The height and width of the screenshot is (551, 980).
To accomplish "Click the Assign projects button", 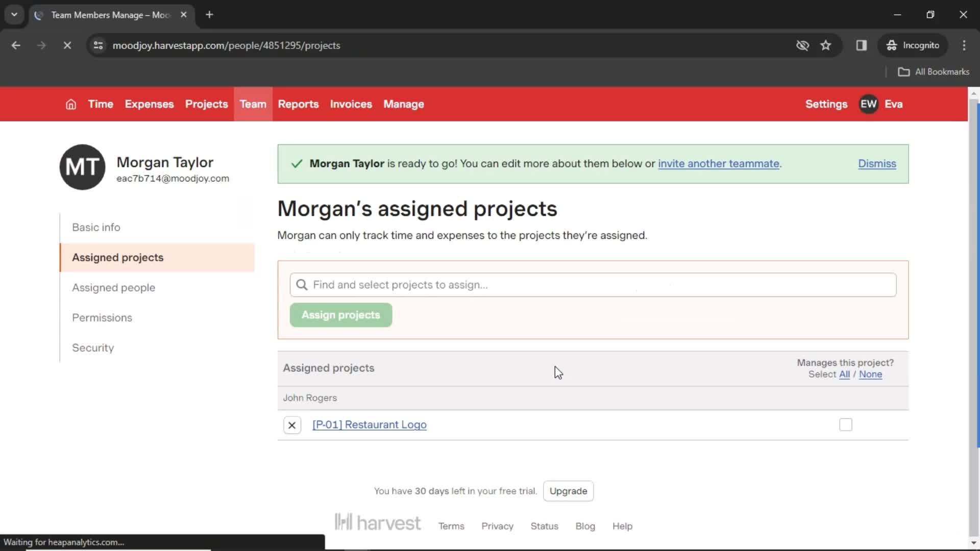I will (340, 315).
